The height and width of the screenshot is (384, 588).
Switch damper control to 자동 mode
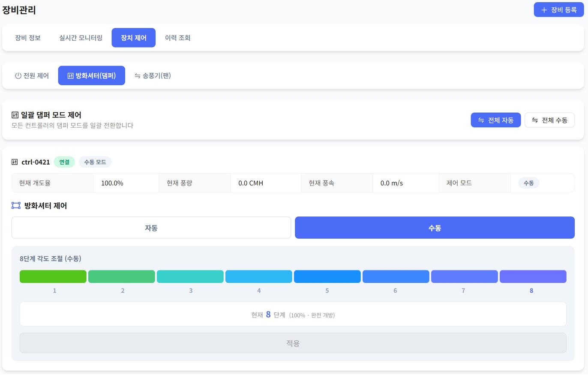[x=151, y=228]
